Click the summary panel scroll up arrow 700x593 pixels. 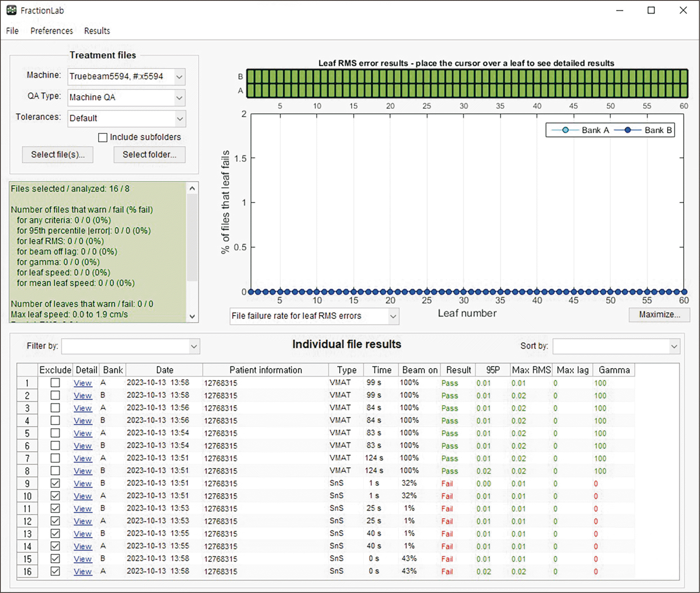(192, 188)
